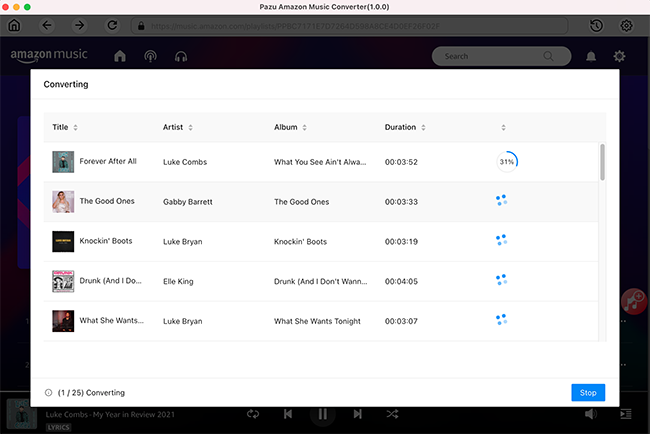Select the artist Gabby Barrett
Viewport: 650px width, 434px height.
click(187, 202)
